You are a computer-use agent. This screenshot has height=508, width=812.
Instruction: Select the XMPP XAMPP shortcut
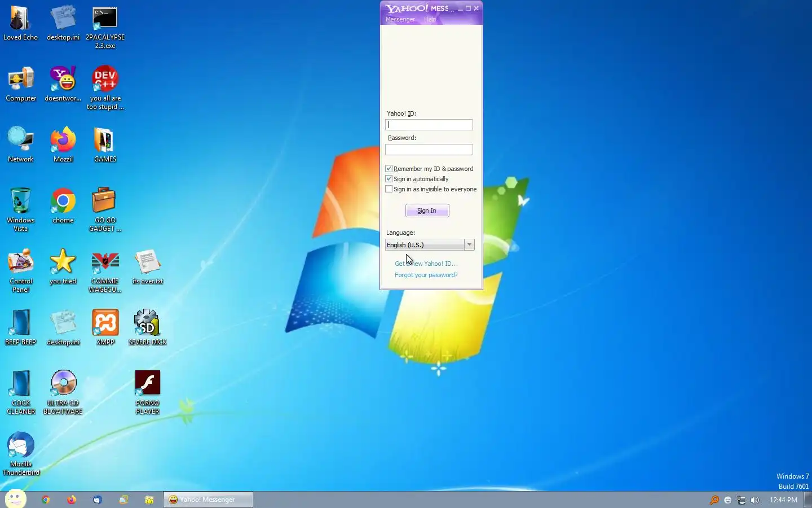[x=105, y=329]
